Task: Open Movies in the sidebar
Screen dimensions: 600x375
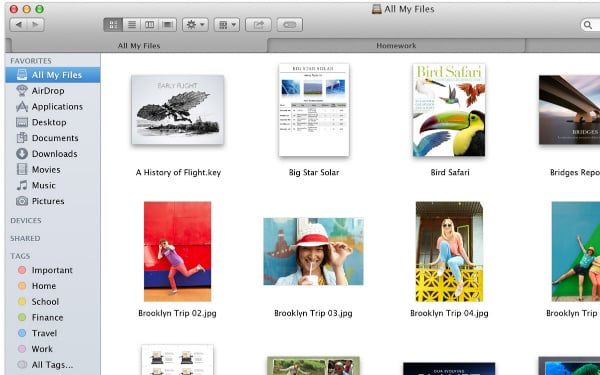Action: point(53,169)
